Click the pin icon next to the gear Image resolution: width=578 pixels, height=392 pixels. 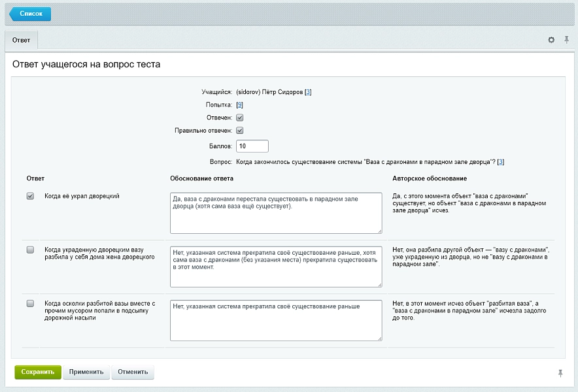567,40
